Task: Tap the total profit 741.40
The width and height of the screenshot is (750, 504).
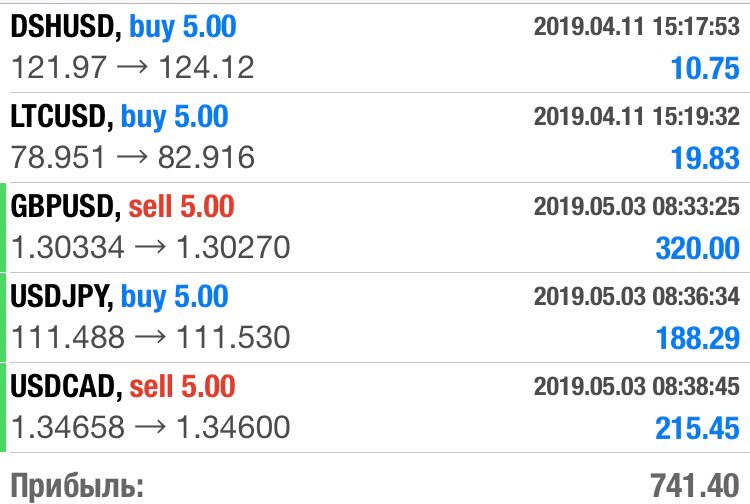Action: point(695,486)
